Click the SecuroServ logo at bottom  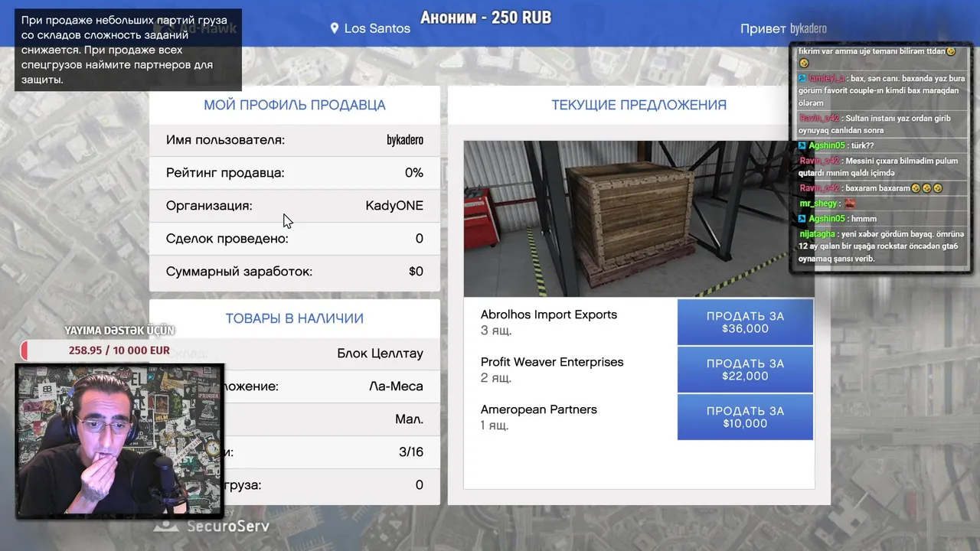211,526
